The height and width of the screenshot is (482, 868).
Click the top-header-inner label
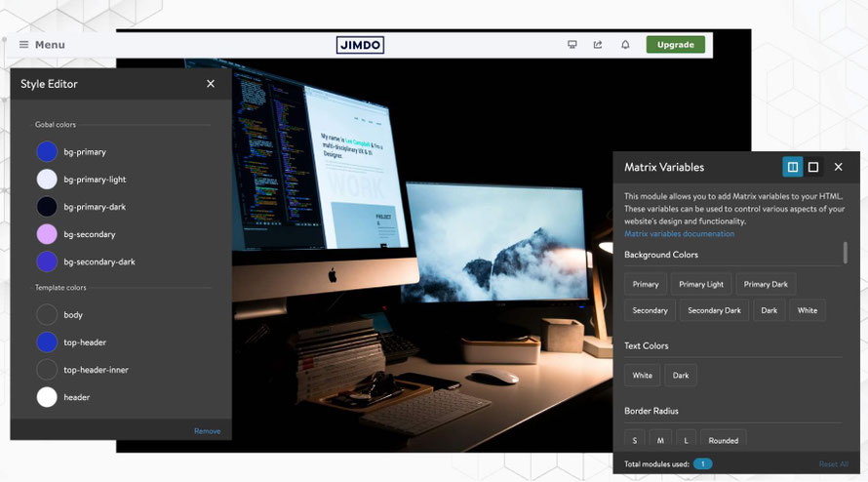click(x=96, y=370)
